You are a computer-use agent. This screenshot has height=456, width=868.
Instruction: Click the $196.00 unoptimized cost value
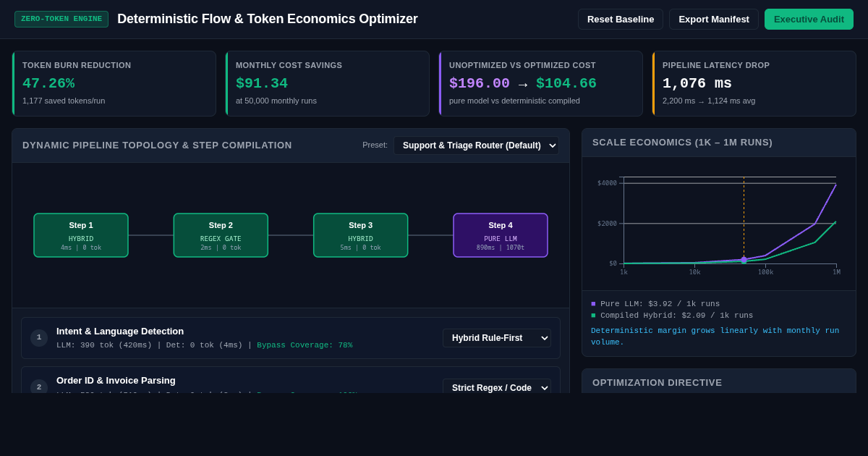(x=480, y=83)
